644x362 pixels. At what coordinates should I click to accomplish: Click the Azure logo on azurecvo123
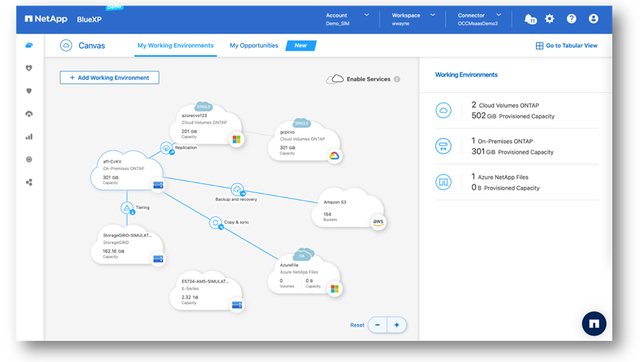[x=236, y=139]
